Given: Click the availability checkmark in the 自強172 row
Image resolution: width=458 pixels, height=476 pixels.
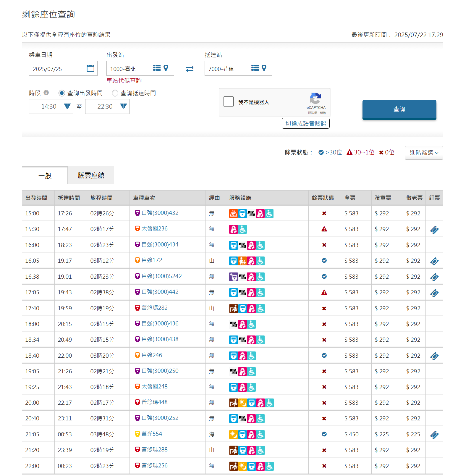Looking at the screenshot, I should tap(324, 260).
